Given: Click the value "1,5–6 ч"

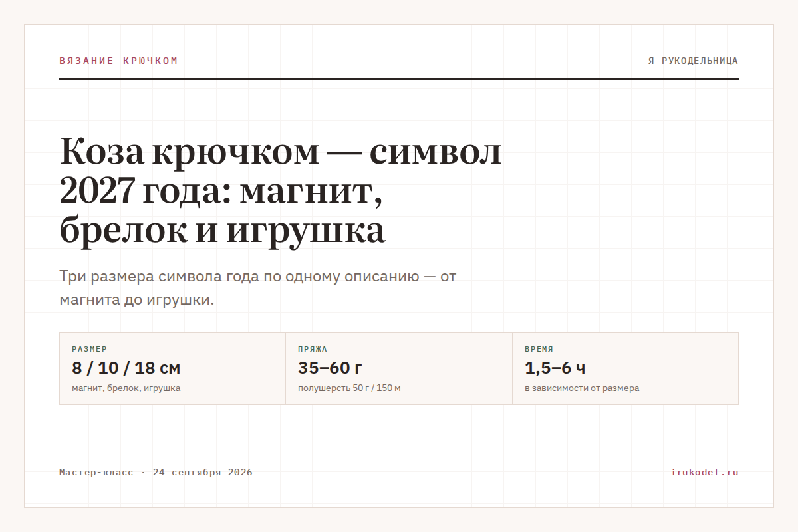Looking at the screenshot, I should 555,368.
